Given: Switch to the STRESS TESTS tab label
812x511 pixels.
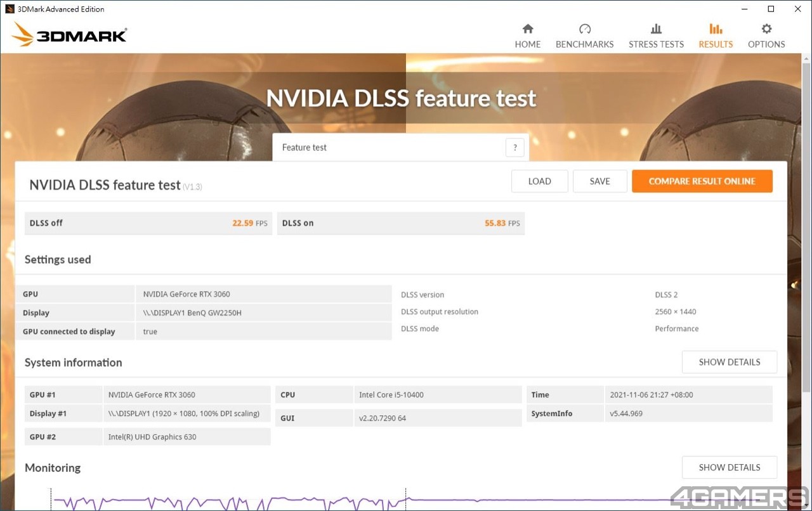Looking at the screenshot, I should 656,44.
